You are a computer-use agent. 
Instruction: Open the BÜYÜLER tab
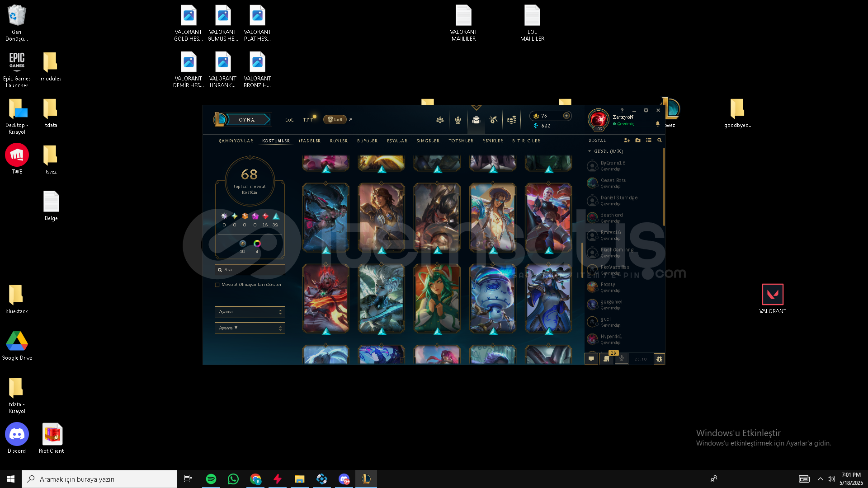click(367, 141)
